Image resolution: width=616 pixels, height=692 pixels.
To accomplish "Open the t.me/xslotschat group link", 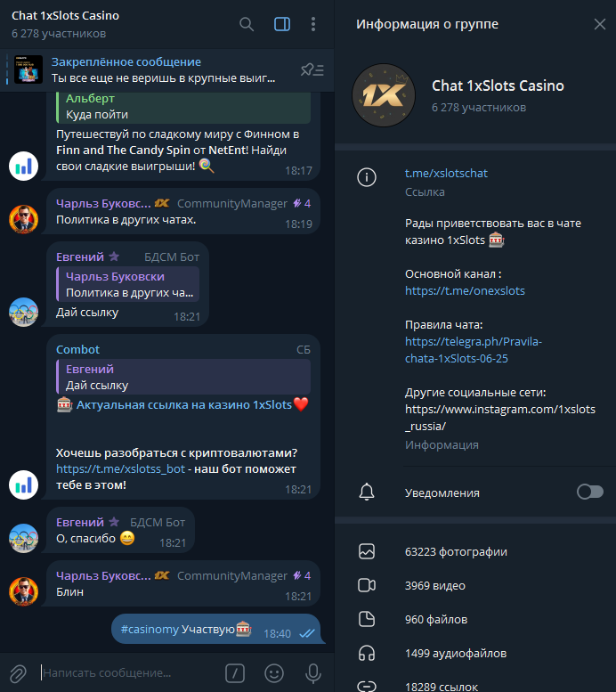I will coord(446,173).
